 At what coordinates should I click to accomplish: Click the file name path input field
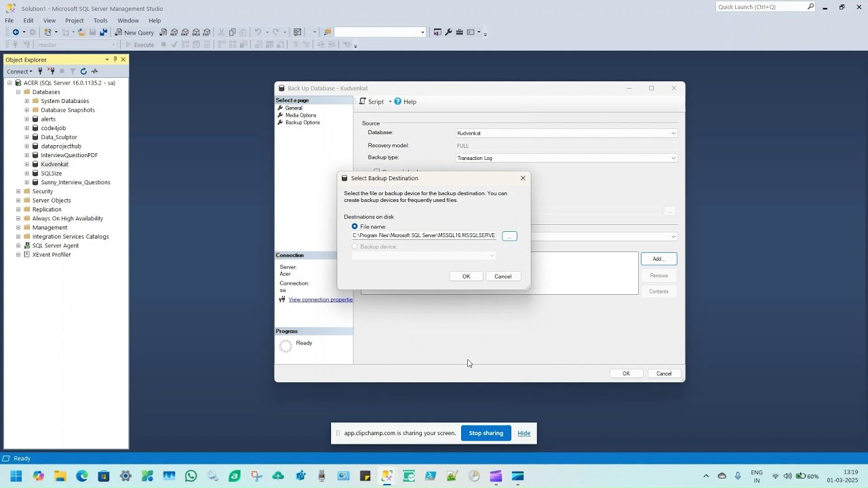pos(425,235)
